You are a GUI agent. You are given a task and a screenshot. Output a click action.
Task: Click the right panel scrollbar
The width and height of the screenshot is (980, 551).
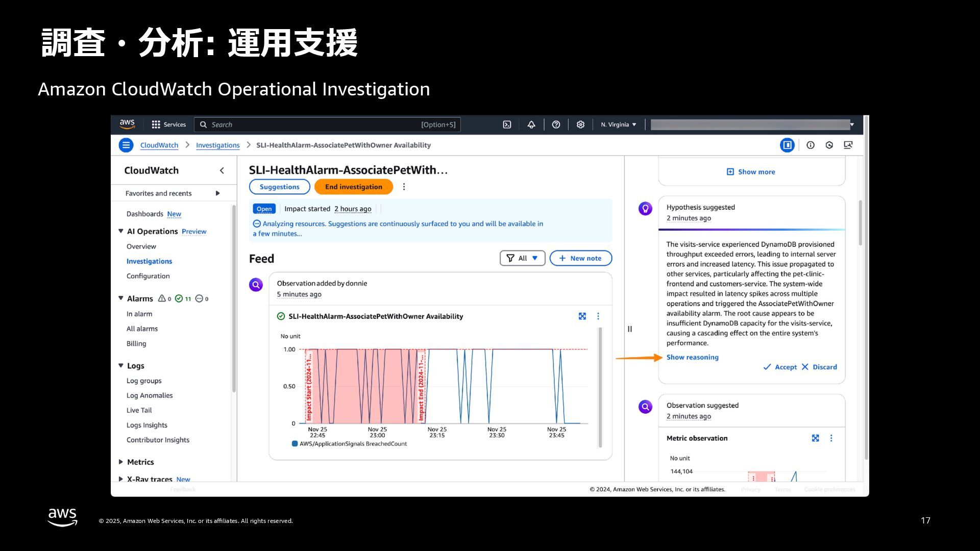click(x=861, y=223)
